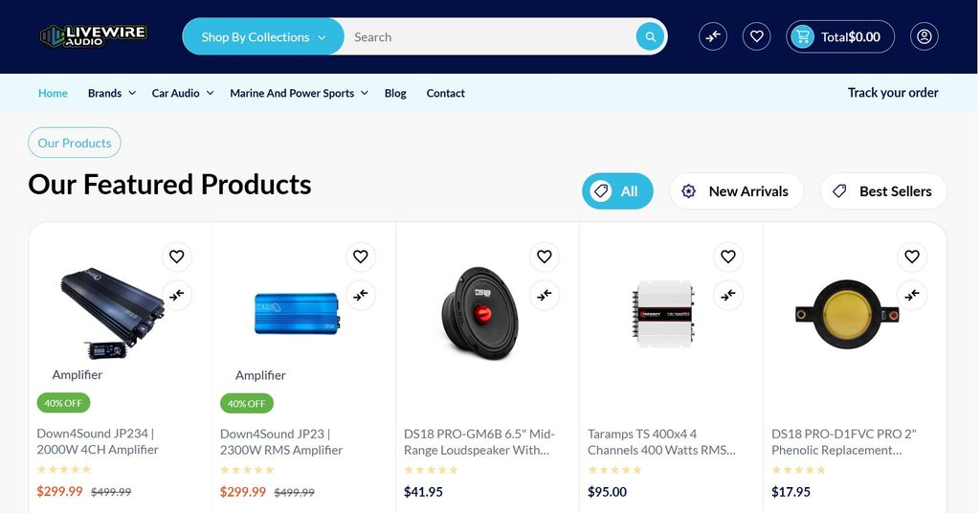Expand the Brands menu
This screenshot has height=513, width=980.
pyautogui.click(x=111, y=93)
